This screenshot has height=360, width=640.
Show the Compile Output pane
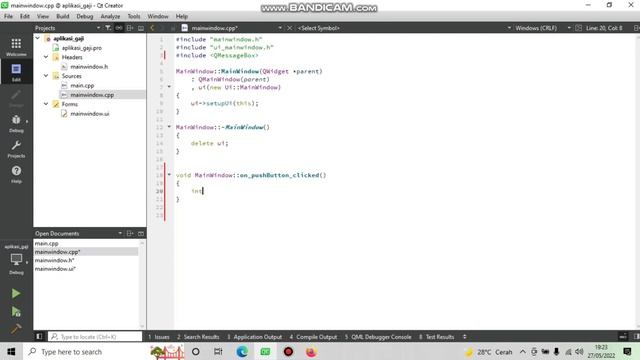313,337
